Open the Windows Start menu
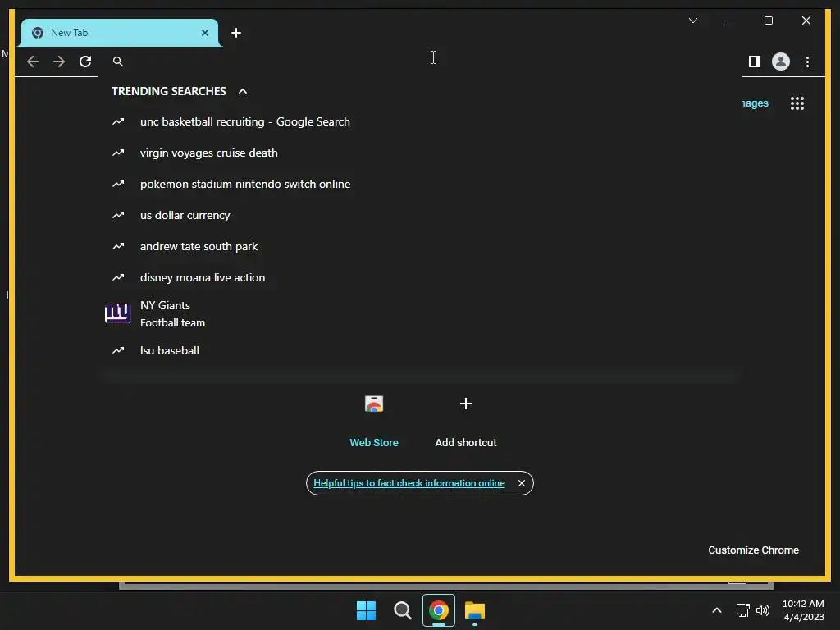Screen dimensions: 840x630 click(x=367, y=610)
